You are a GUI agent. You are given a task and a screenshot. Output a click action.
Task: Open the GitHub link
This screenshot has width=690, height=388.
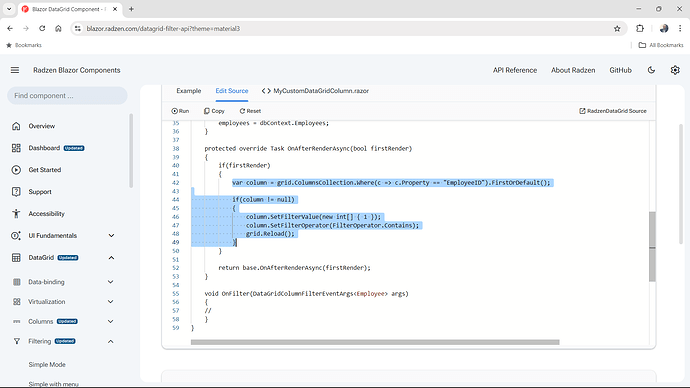(620, 70)
